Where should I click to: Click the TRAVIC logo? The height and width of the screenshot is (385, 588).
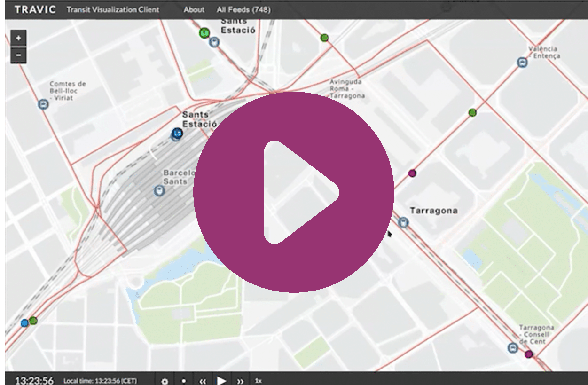(x=35, y=9)
